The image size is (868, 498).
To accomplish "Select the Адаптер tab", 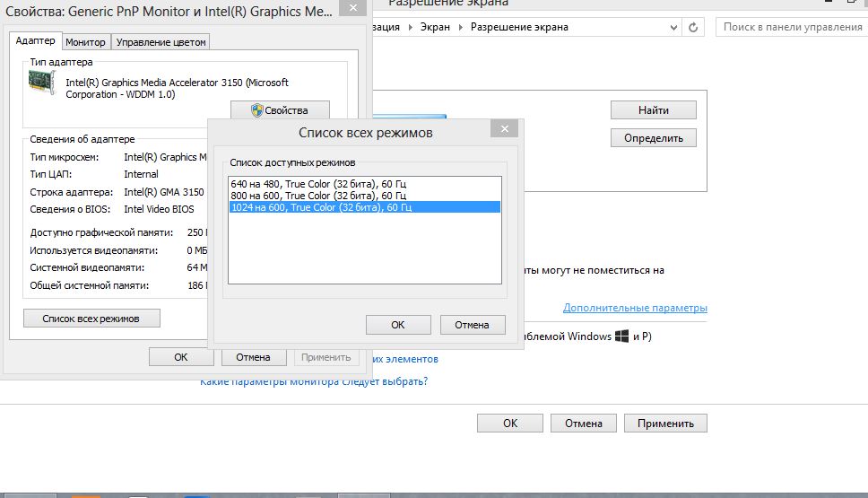I will [x=36, y=41].
